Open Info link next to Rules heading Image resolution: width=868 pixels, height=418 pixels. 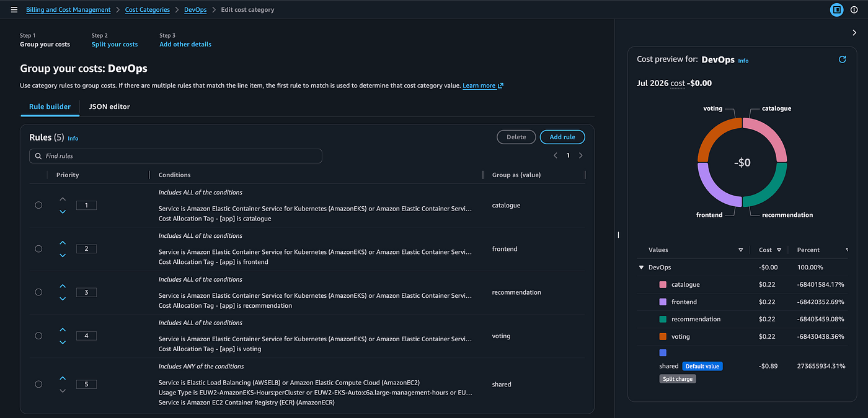pyautogui.click(x=73, y=138)
